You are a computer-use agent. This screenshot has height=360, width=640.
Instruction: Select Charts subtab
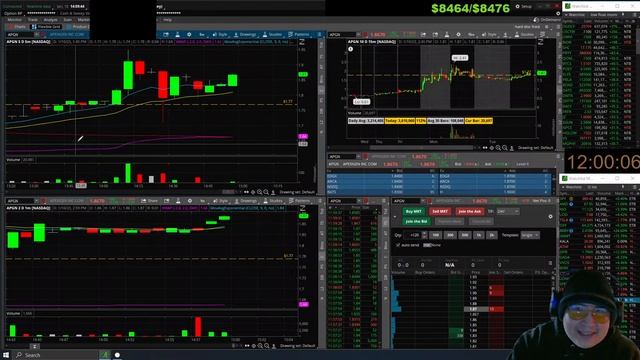[17, 27]
